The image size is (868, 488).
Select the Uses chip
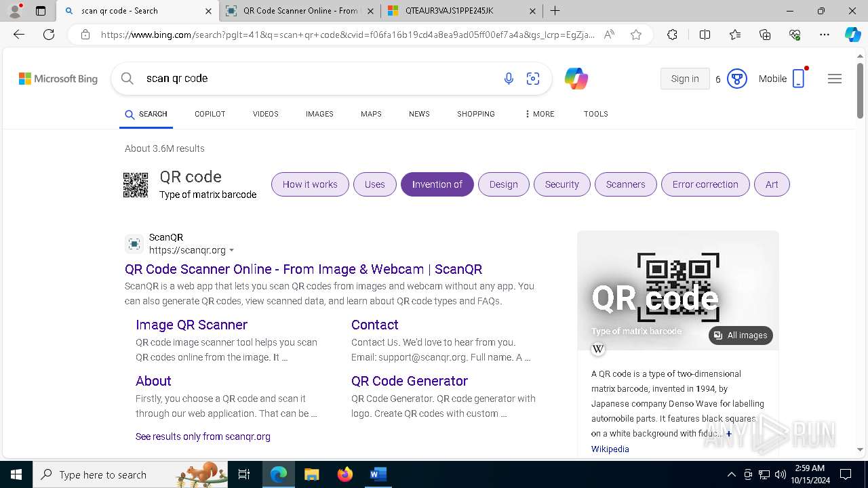pos(374,184)
